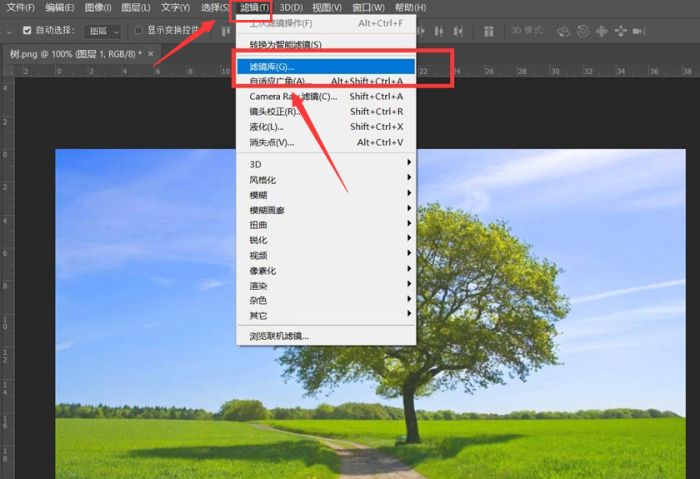Open the 3D(D) menu
This screenshot has height=479, width=700.
(291, 8)
